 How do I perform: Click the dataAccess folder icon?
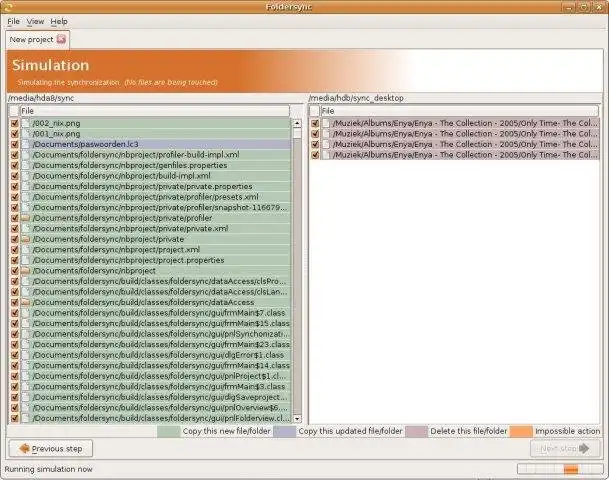(25, 303)
